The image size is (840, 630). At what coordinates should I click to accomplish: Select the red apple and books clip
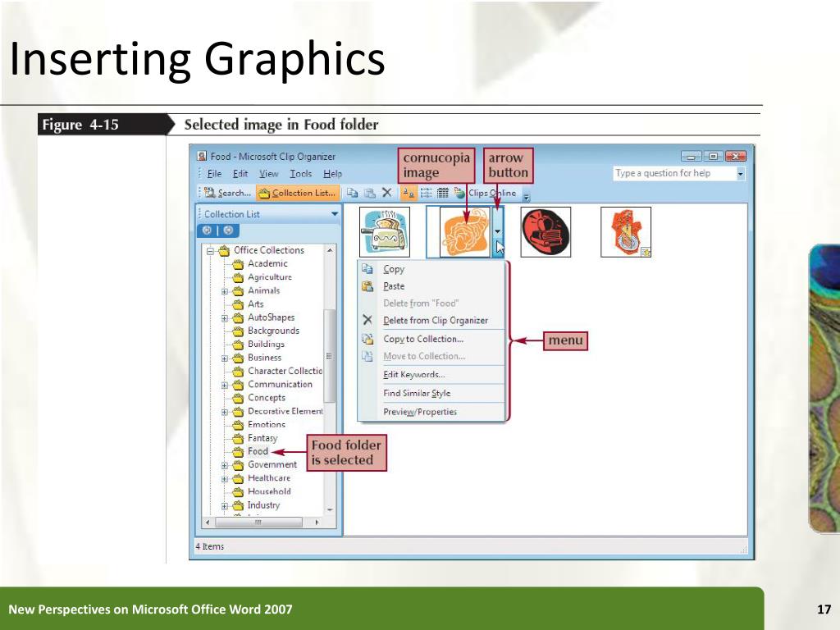coord(546,232)
